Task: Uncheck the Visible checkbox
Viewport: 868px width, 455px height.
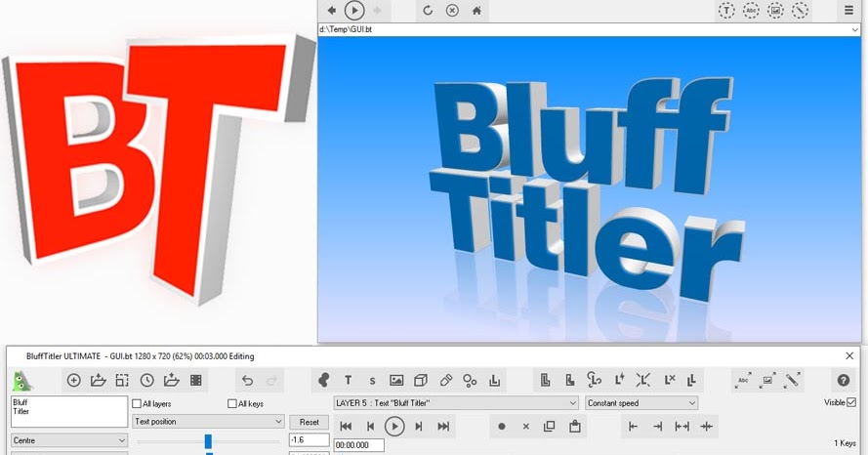Action: point(851,402)
